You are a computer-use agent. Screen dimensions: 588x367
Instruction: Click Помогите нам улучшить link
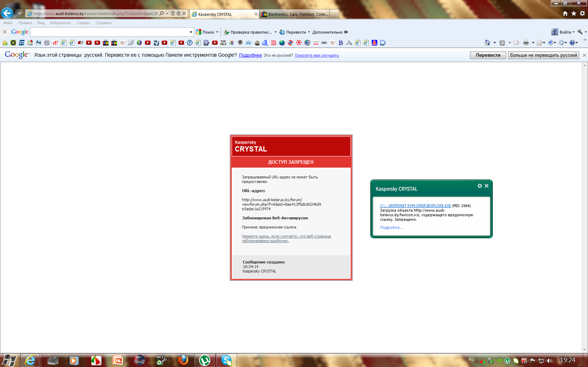[x=317, y=55]
